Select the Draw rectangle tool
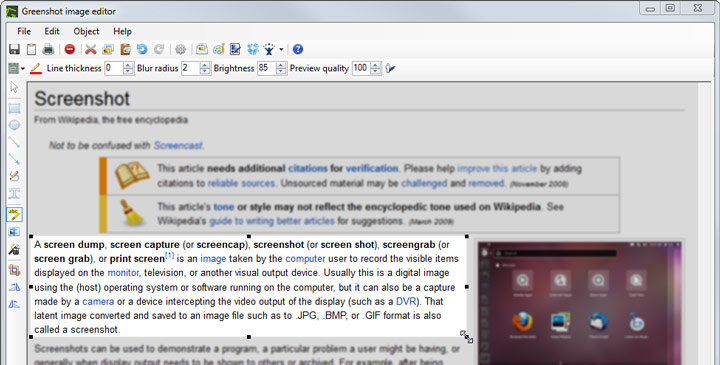The image size is (720, 365). point(14,108)
